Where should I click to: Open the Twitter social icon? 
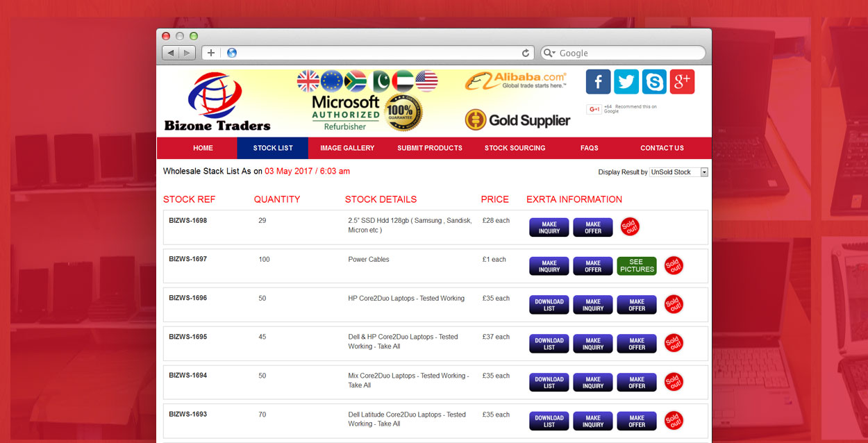pyautogui.click(x=626, y=82)
